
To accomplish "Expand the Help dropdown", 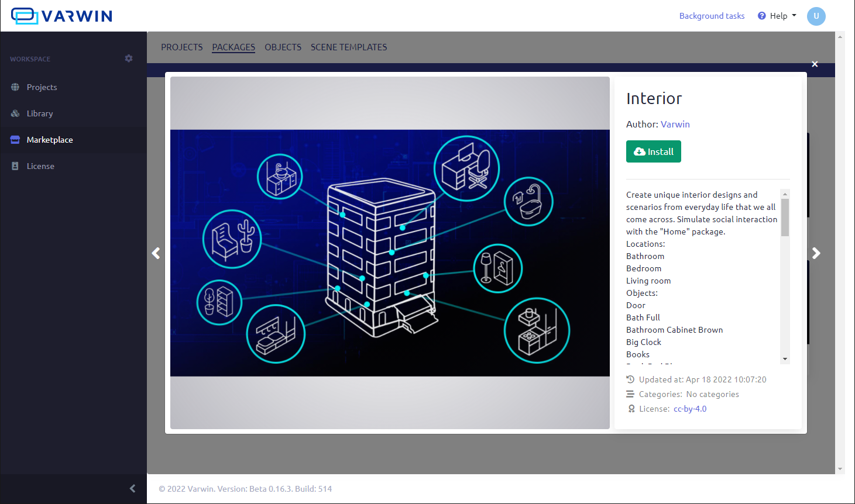I will 777,16.
